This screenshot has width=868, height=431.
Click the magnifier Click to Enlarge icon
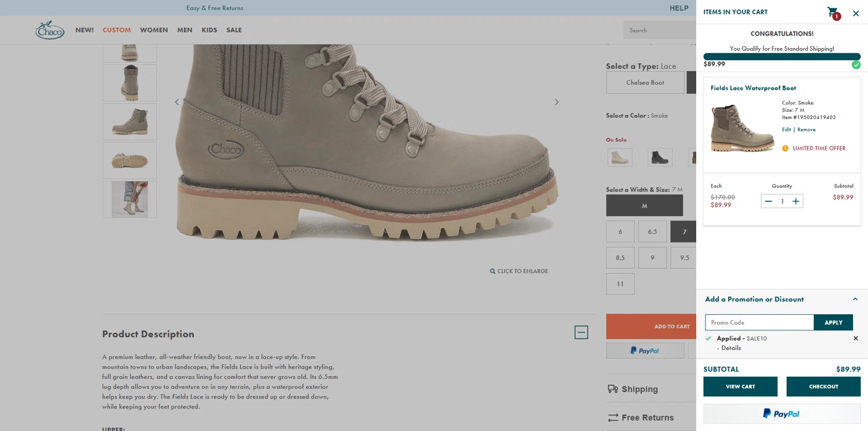(x=492, y=271)
